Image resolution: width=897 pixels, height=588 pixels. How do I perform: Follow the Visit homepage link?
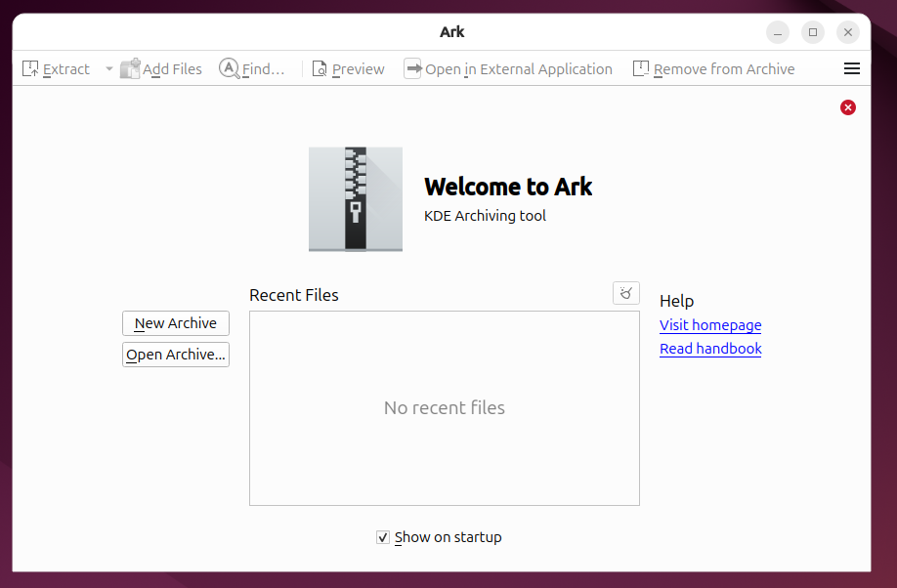(709, 325)
